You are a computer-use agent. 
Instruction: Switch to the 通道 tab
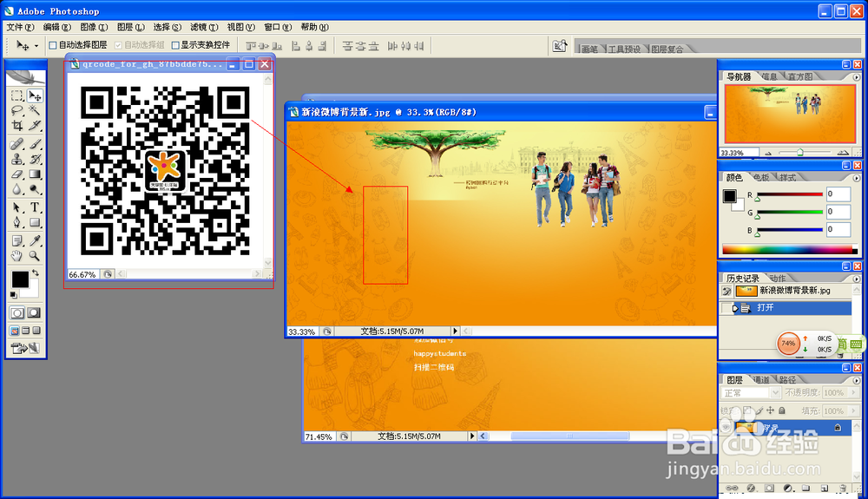point(762,380)
